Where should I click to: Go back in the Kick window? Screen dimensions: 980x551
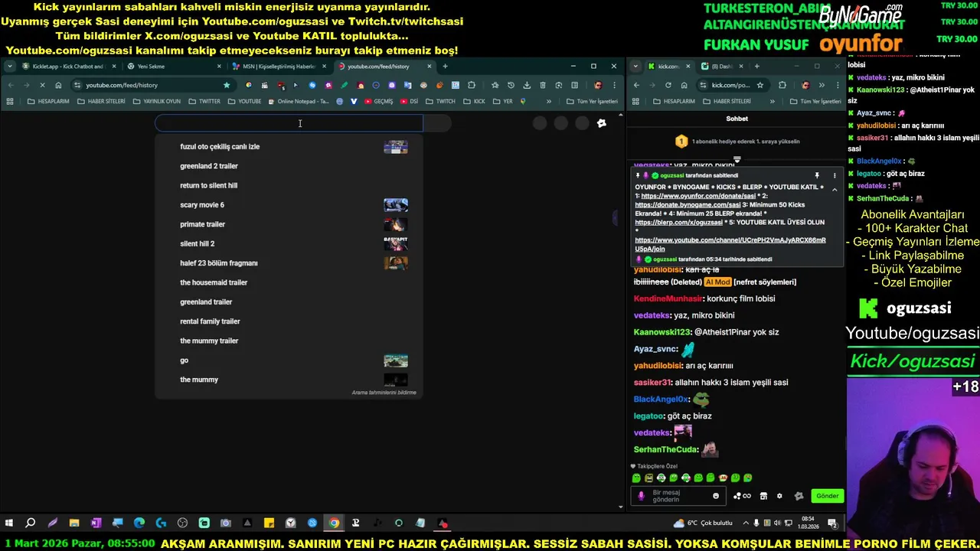point(636,85)
